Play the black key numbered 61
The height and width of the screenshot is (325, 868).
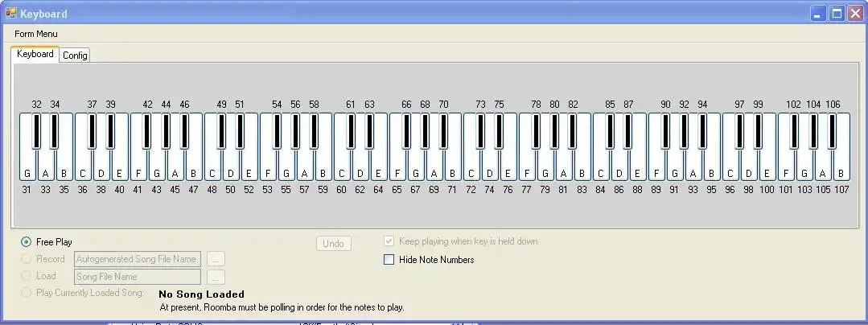click(x=351, y=130)
